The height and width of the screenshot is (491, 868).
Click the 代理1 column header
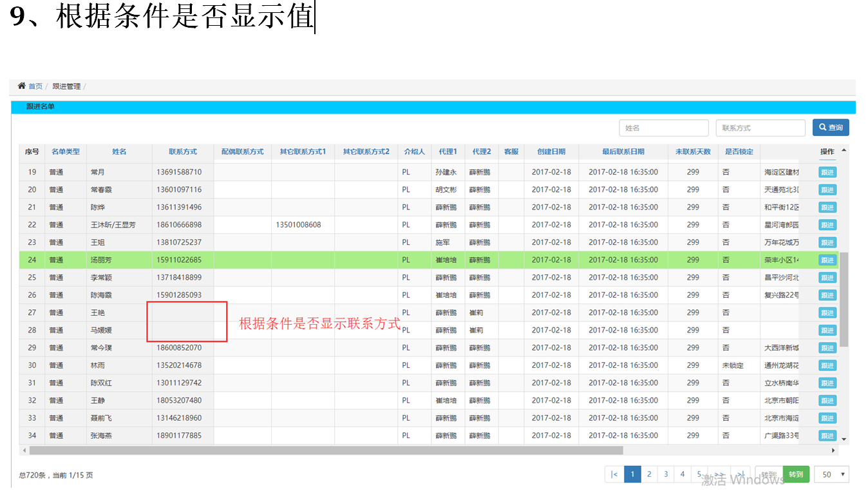click(448, 151)
